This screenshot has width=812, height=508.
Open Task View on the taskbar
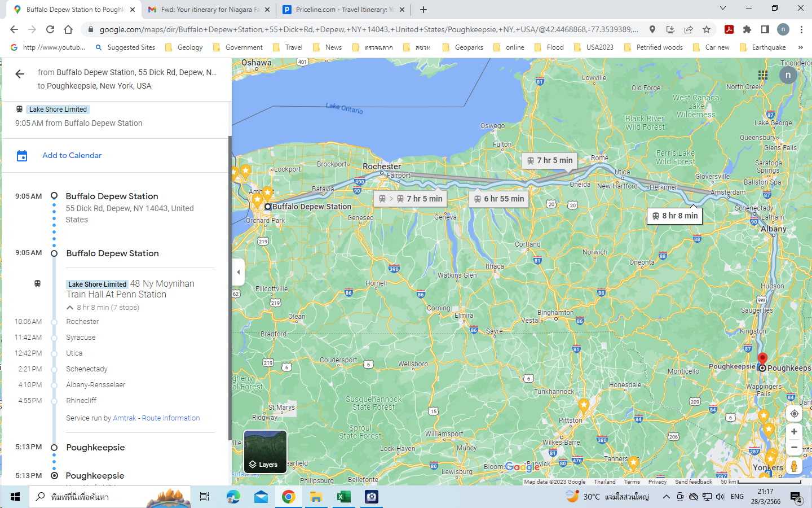coord(205,497)
